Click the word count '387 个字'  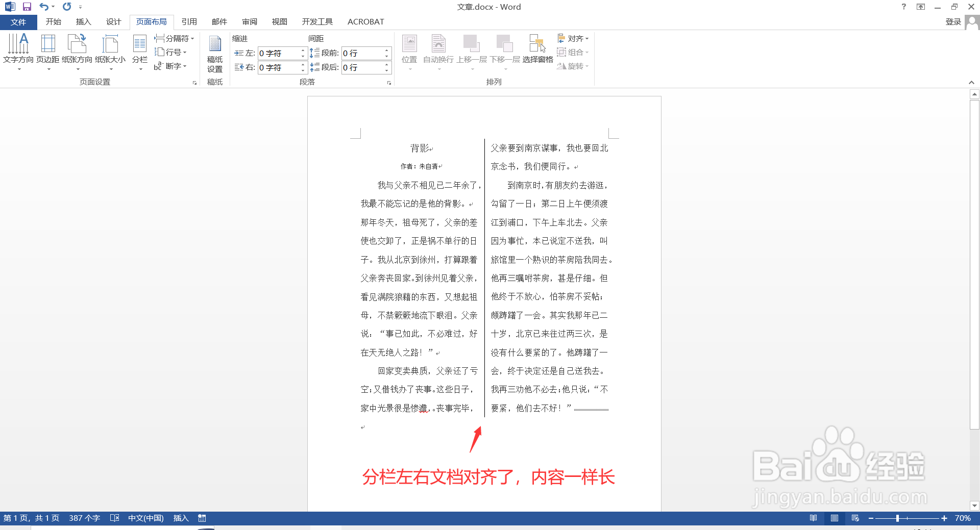click(84, 518)
